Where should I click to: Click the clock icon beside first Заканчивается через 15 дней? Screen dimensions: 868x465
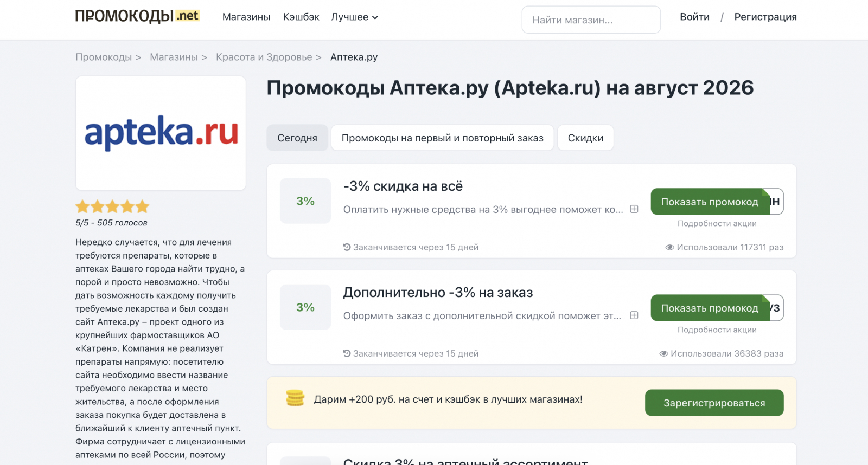pyautogui.click(x=347, y=247)
